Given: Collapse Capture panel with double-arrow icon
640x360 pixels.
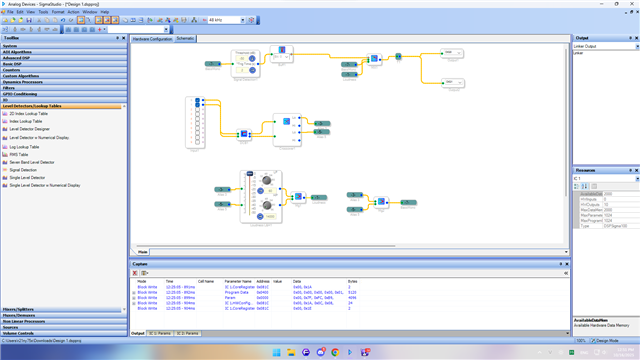Looking at the screenshot, I should tap(566, 273).
